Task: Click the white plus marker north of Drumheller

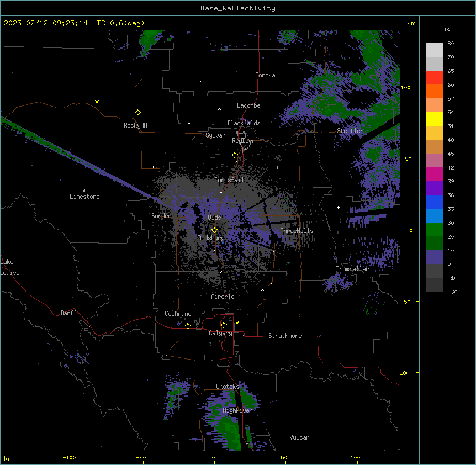Action: coord(338,207)
